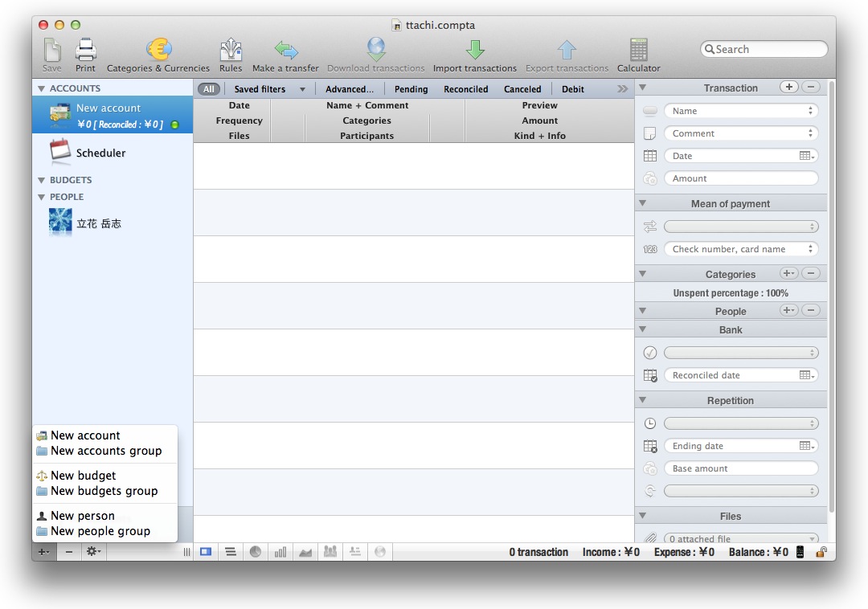Select New person in the popup menu

tap(82, 516)
